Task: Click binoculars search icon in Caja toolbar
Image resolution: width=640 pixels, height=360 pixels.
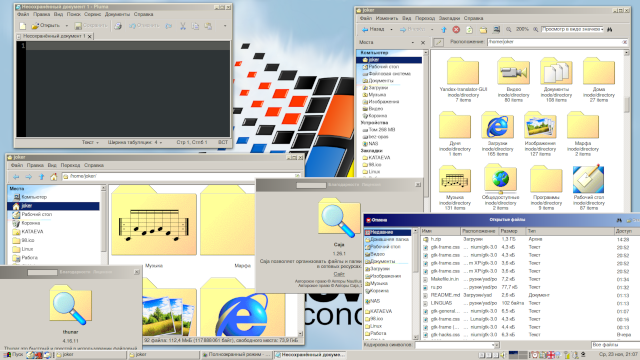Action: 610,29
